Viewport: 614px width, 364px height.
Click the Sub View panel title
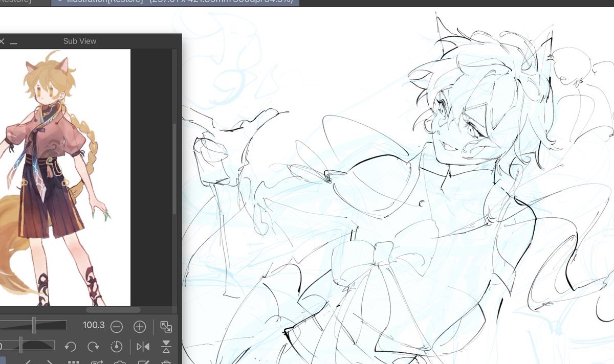tap(80, 41)
